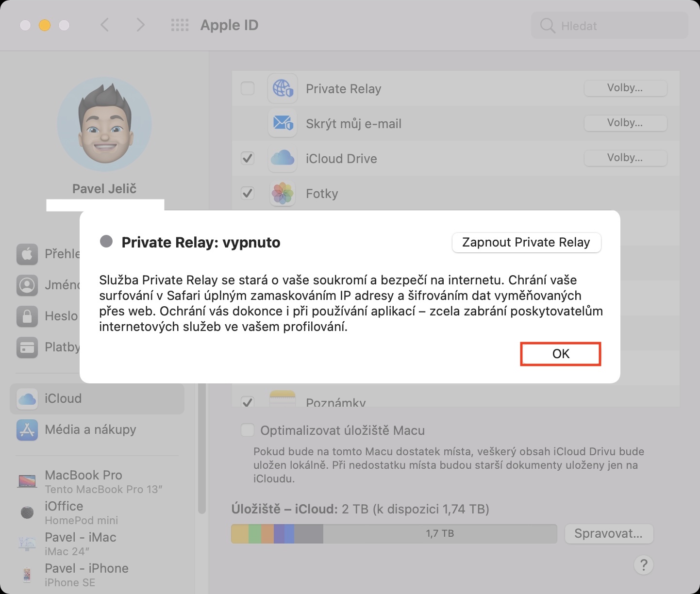Image resolution: width=700 pixels, height=594 pixels.
Task: Enable Optimalizovat úložiště Macu checkbox
Action: point(248,430)
